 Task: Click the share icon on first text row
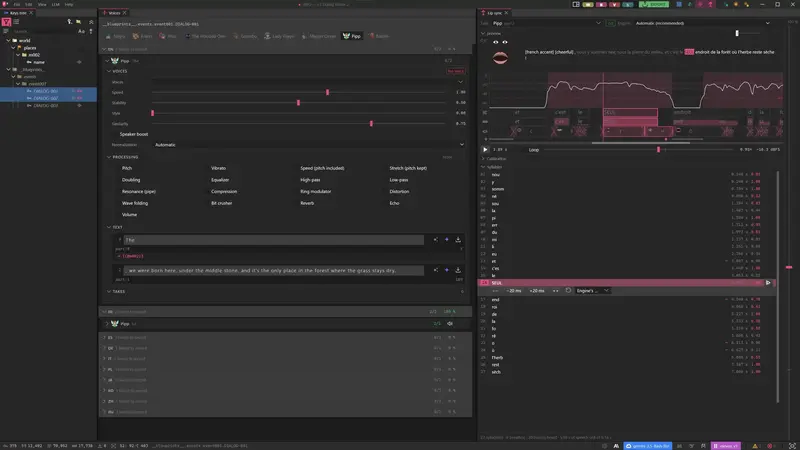tap(436, 240)
